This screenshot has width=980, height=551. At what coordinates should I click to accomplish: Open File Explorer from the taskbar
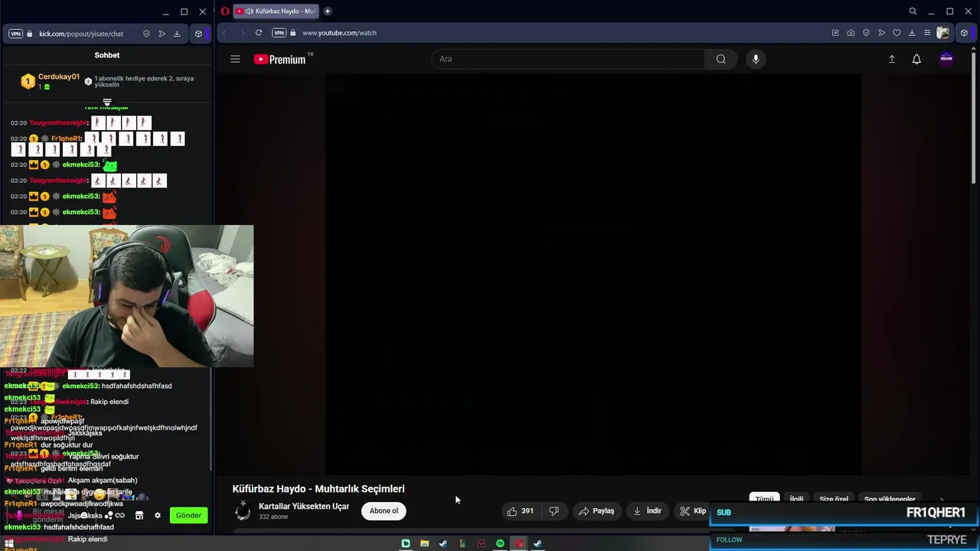pos(424,543)
